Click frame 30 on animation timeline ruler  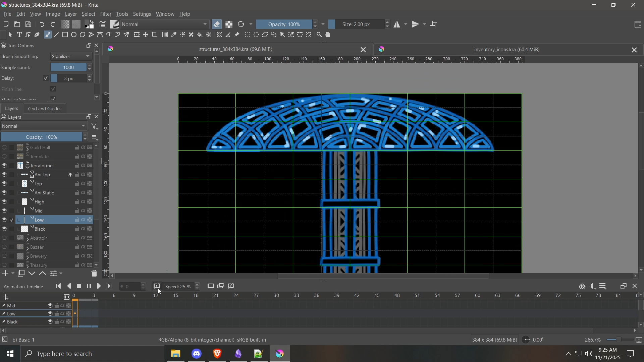coord(277,296)
